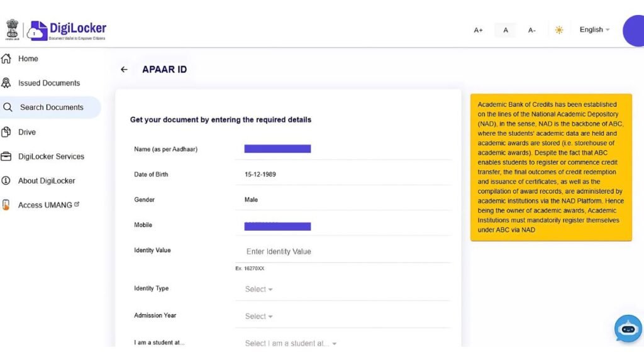
Task: Select Search Documents in the sidebar
Action: point(50,107)
